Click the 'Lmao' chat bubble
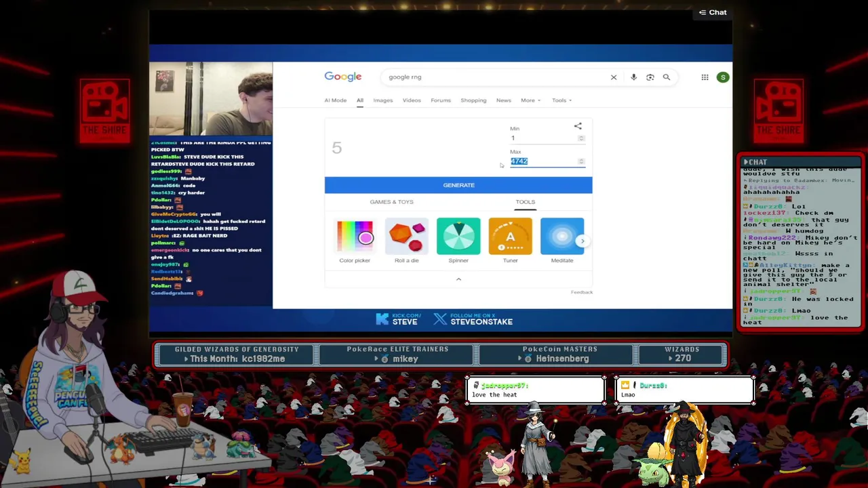This screenshot has width=868, height=488. [684, 390]
